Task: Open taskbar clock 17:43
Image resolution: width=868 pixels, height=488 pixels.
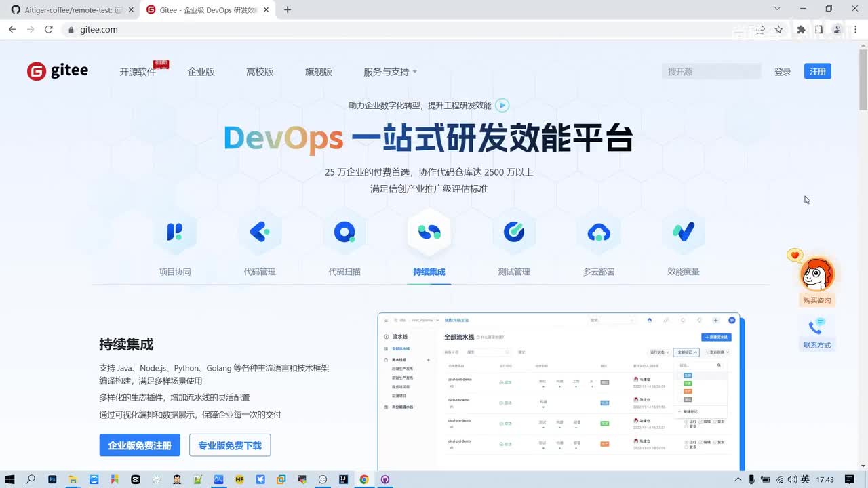Action: click(x=825, y=480)
